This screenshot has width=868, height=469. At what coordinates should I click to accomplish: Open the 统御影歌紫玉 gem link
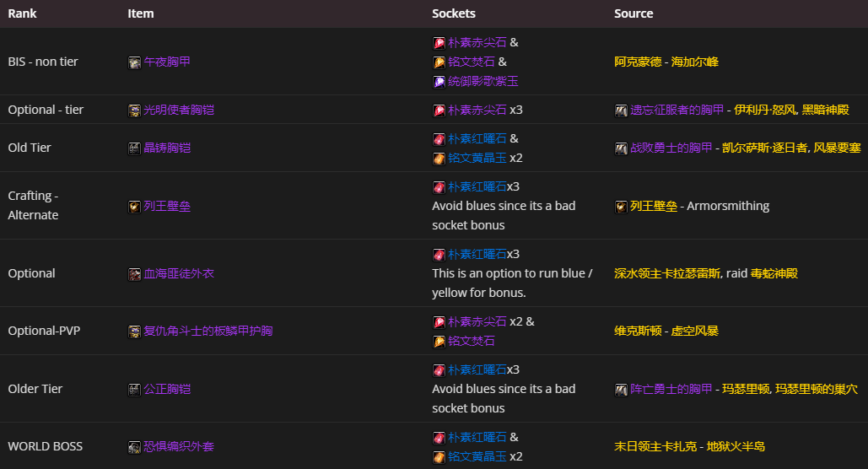[483, 82]
